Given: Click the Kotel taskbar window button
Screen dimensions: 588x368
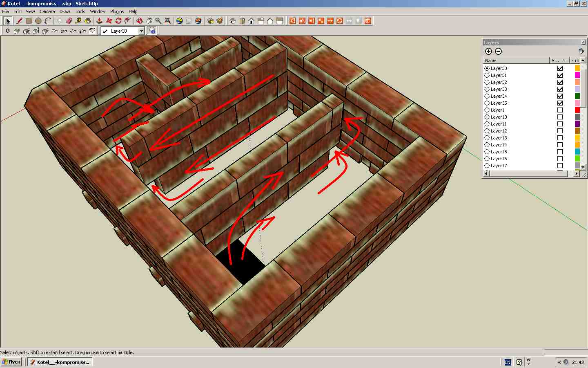Looking at the screenshot, I should coord(60,362).
